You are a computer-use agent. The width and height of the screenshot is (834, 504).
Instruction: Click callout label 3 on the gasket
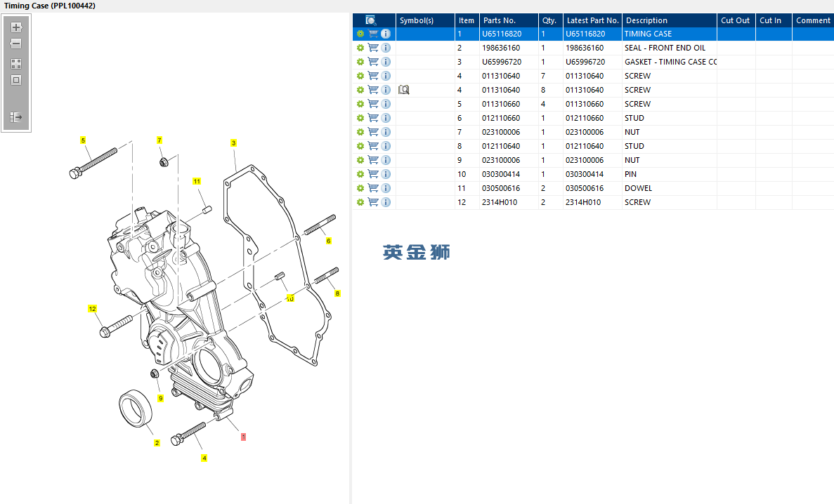click(233, 143)
